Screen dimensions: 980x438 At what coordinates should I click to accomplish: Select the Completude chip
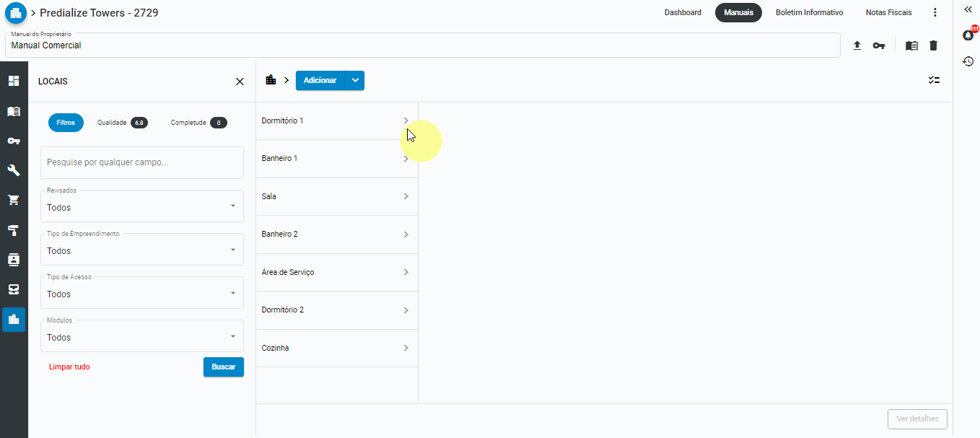(198, 123)
